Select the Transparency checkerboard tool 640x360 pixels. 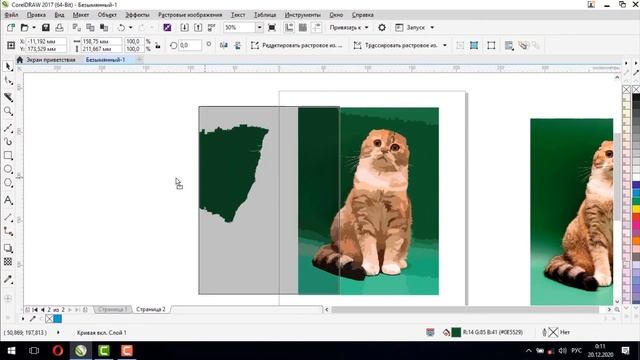(x=8, y=262)
